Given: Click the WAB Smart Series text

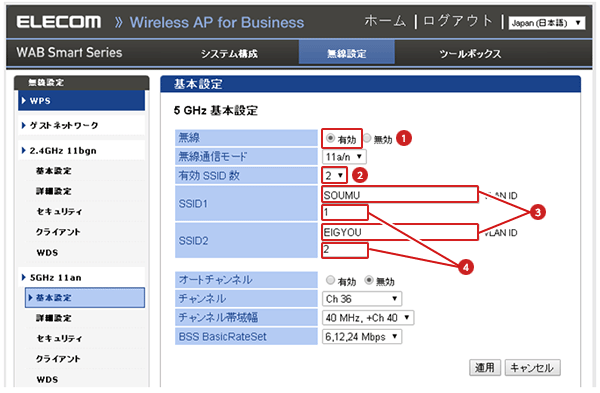Looking at the screenshot, I should click(69, 52).
